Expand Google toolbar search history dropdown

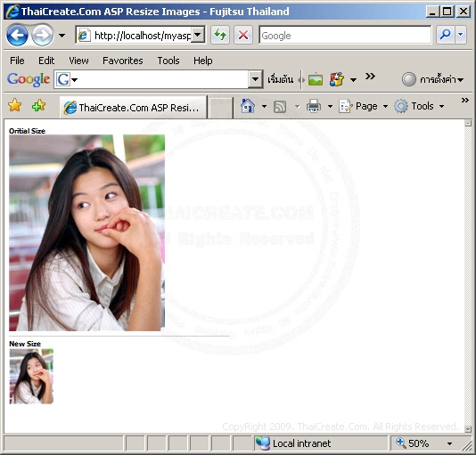pos(255,79)
